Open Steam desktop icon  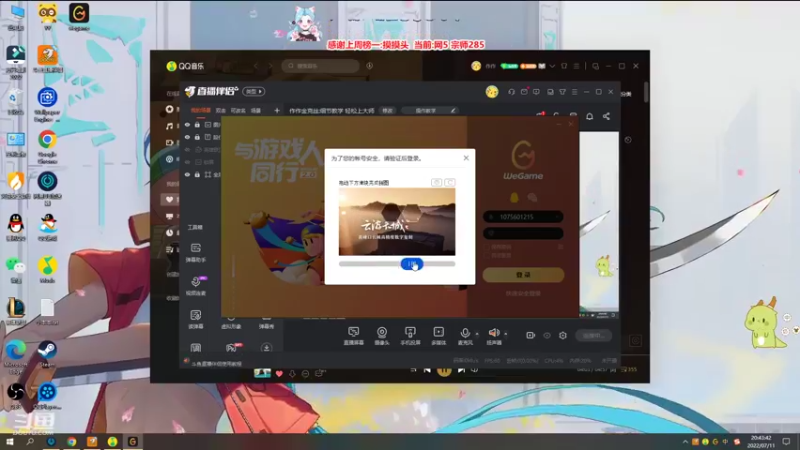(47, 354)
